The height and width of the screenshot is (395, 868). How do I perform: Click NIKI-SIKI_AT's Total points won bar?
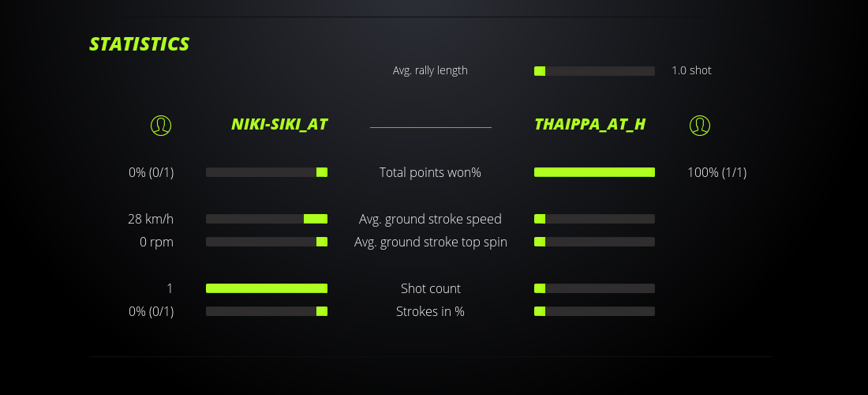click(x=267, y=172)
